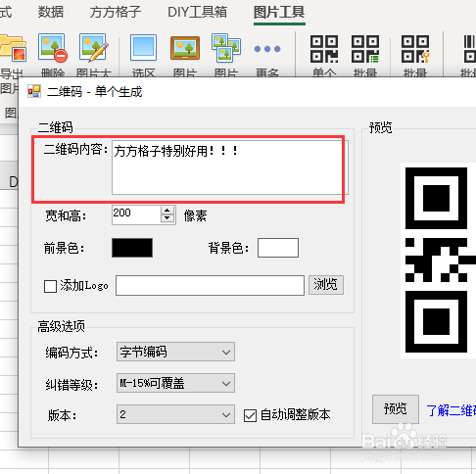
Task: Decrease width and height with down arrow
Action: [x=167, y=218]
